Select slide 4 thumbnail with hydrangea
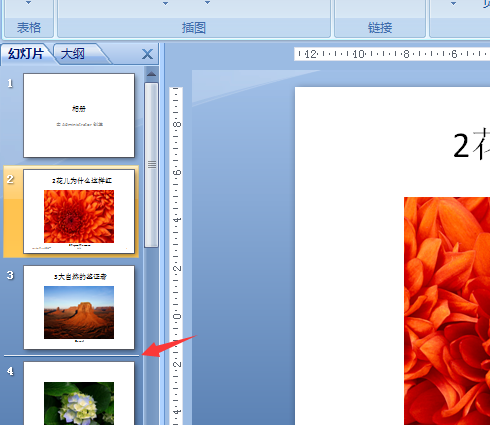 pos(79,393)
